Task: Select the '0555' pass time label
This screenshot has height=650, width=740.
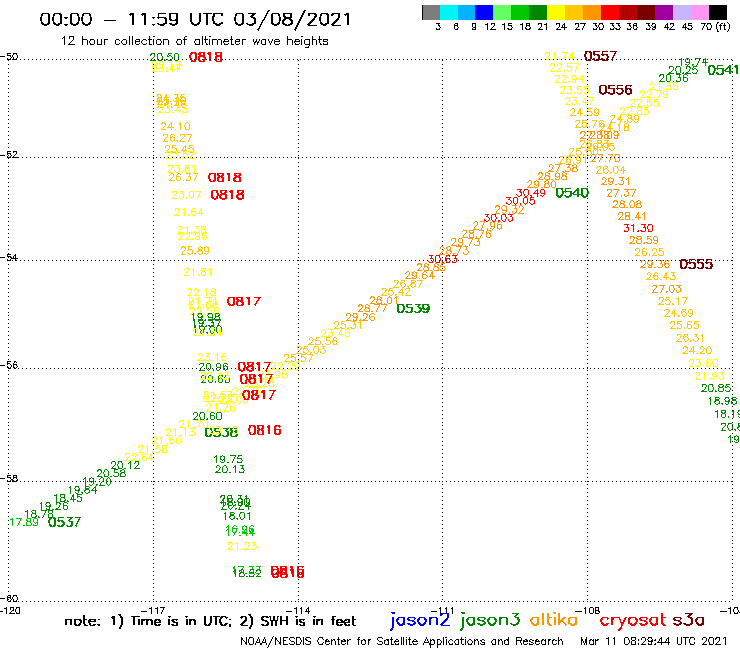Action: tap(696, 264)
